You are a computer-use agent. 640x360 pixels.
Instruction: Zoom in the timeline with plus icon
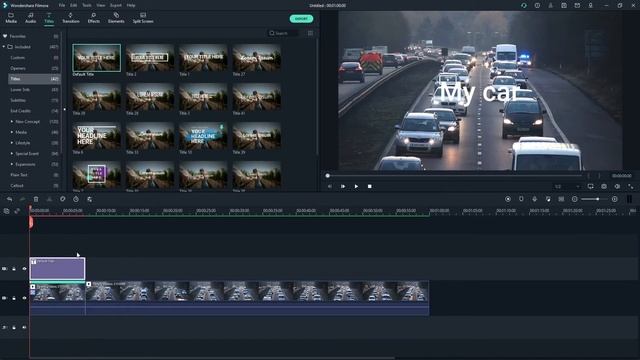pos(615,199)
